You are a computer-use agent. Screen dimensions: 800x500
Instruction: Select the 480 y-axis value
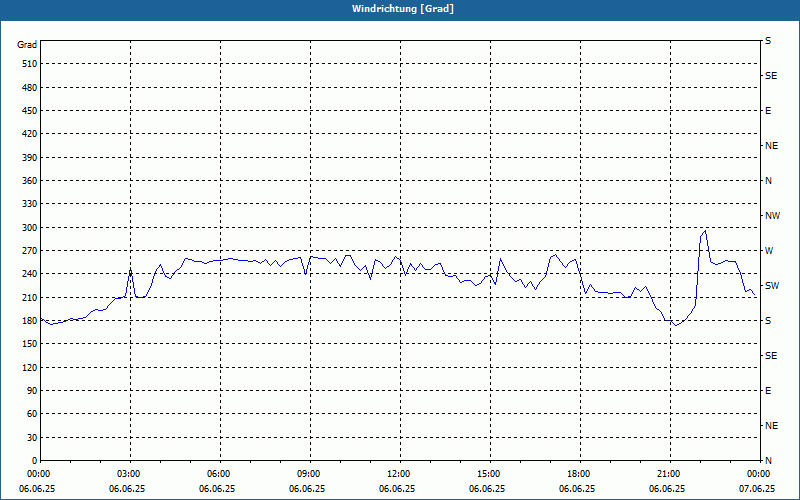pyautogui.click(x=30, y=88)
